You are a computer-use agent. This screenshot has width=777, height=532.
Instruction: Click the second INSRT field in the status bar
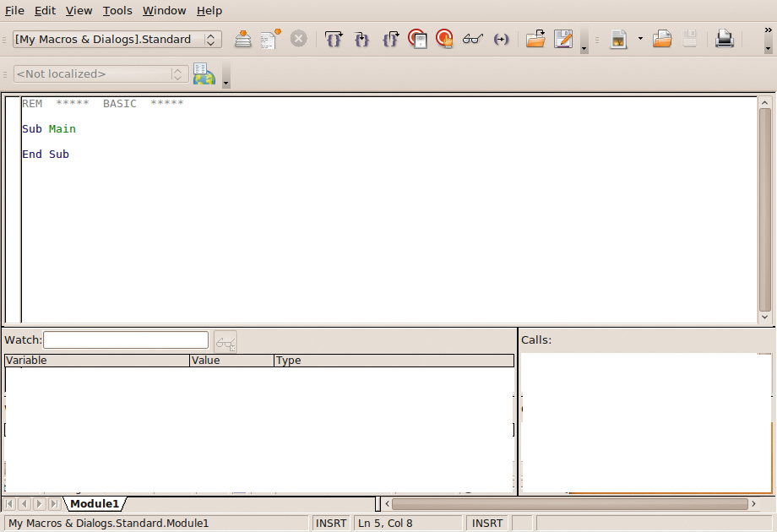(x=487, y=523)
